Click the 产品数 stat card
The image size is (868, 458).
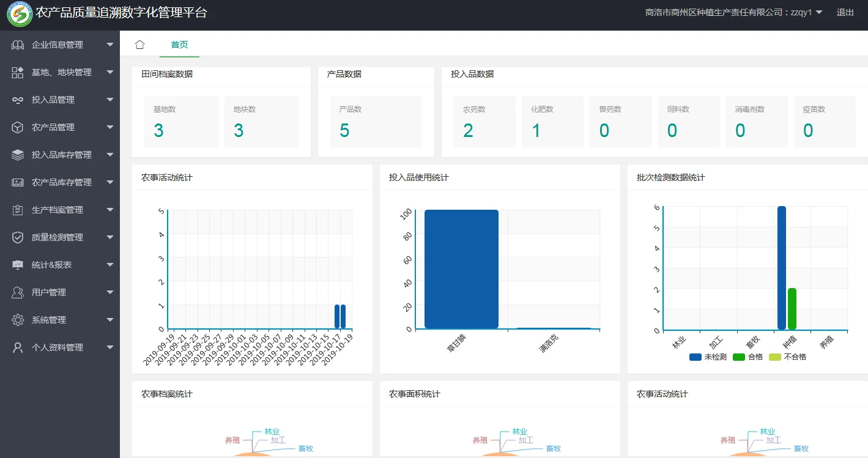click(x=376, y=122)
